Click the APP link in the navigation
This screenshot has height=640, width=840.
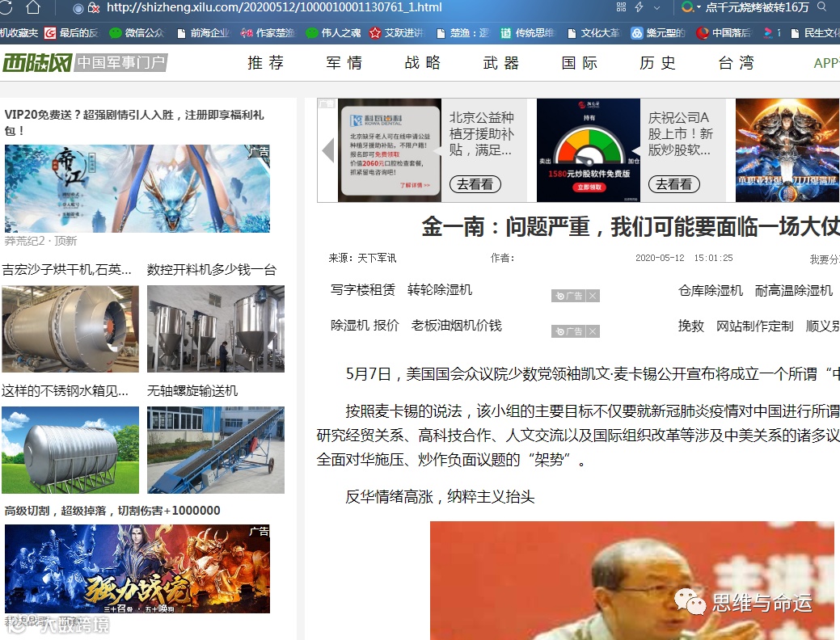(x=826, y=63)
